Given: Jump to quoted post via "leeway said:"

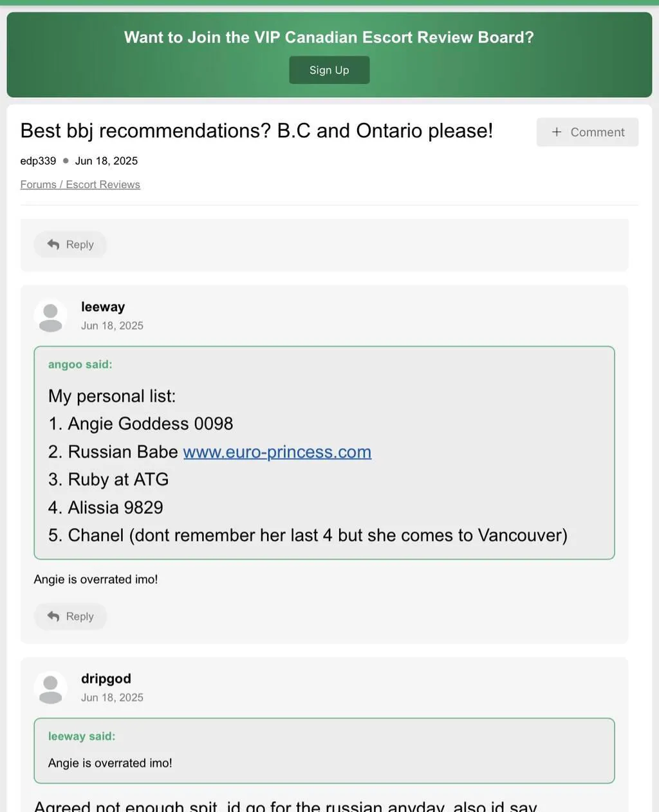Looking at the screenshot, I should tap(82, 736).
